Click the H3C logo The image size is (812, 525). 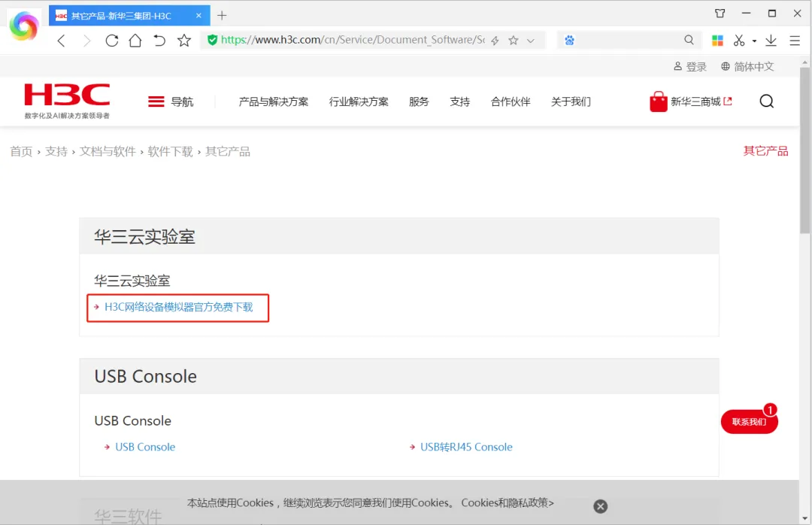tap(68, 101)
